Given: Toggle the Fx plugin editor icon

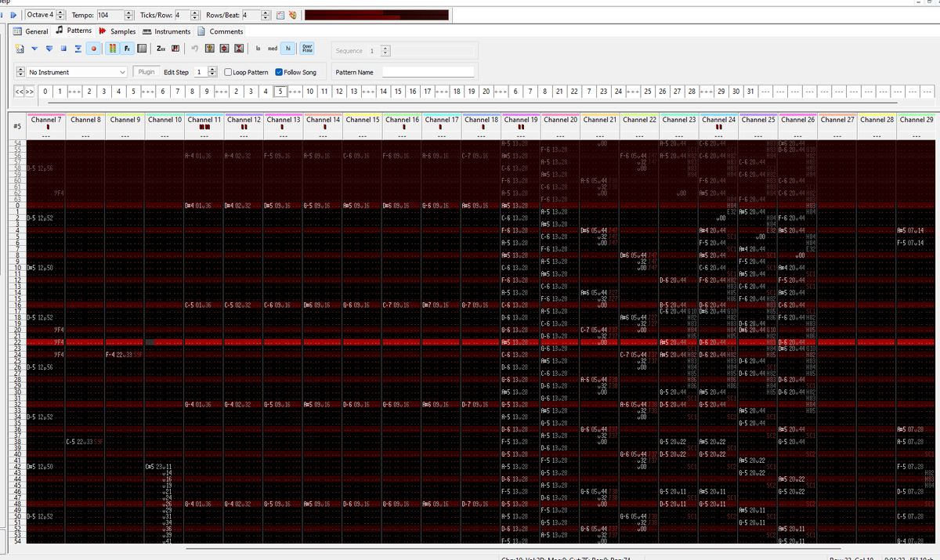Looking at the screenshot, I should pos(127,49).
